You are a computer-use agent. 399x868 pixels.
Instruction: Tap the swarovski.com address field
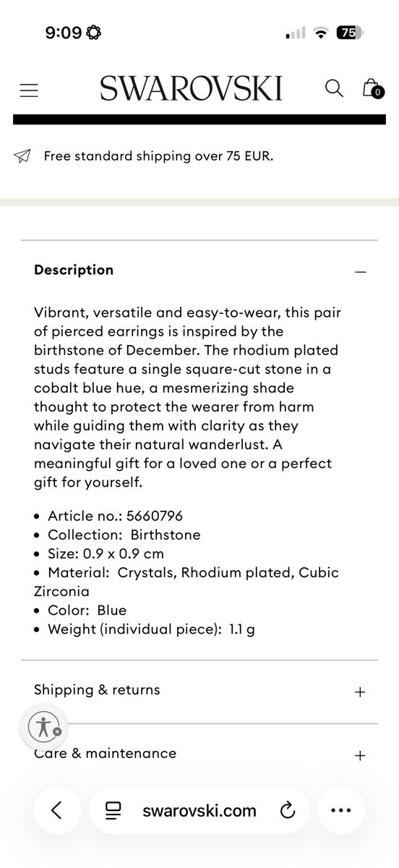[x=199, y=810]
